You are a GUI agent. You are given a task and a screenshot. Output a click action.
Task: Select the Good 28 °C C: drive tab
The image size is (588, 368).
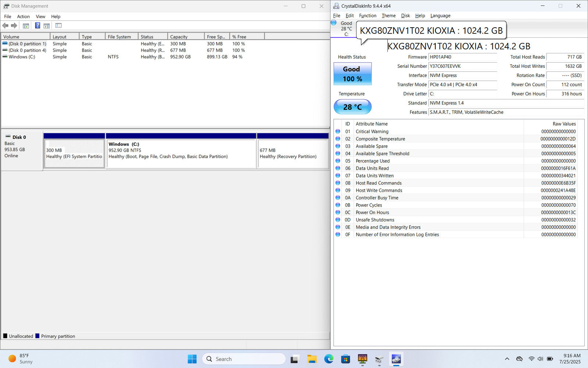pos(343,29)
